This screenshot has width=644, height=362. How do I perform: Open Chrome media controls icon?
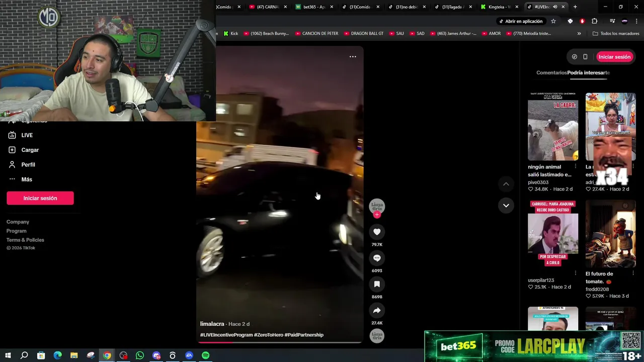click(612, 21)
